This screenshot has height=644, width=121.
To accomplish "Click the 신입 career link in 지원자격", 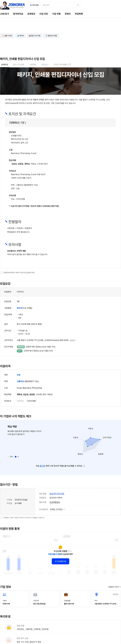I will tap(19, 375).
